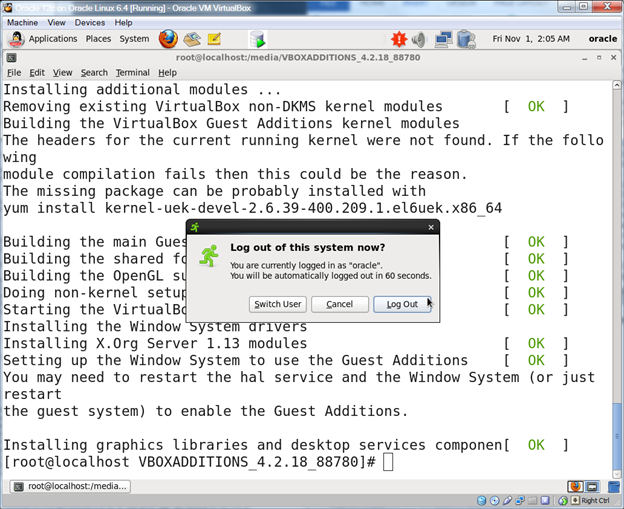Click the network connection icon in panel

tap(442, 39)
